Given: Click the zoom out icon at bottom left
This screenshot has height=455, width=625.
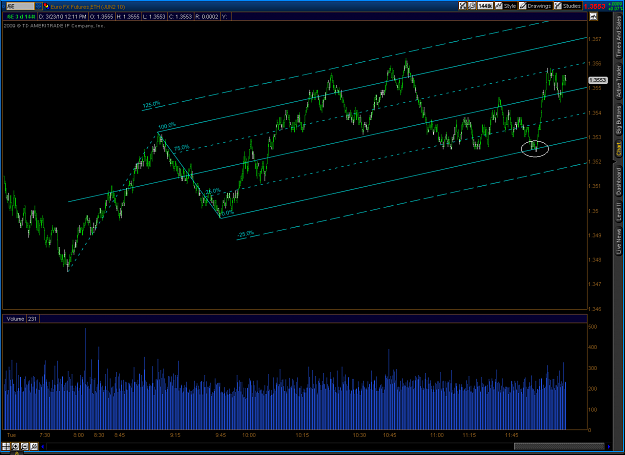Looking at the screenshot, I should coord(25,447).
